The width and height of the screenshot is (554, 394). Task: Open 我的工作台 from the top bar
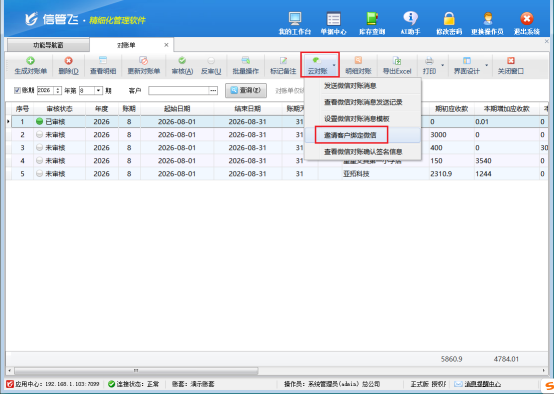[x=295, y=23]
